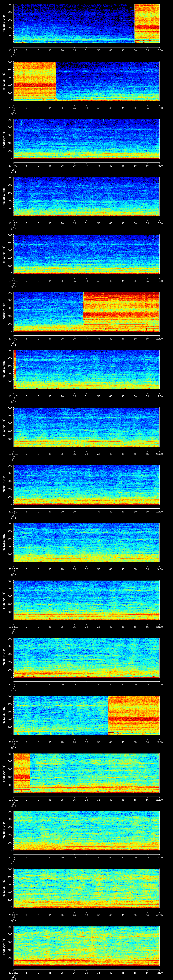
Task: Click the spectrogram panel starting at 20:27:00
Action: pyautogui.click(x=86, y=773)
